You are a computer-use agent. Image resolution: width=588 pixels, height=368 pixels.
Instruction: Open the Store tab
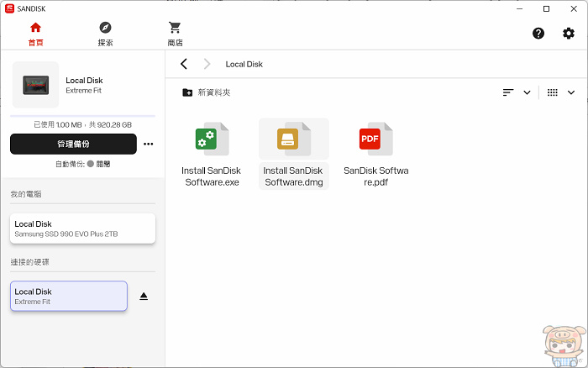point(175,34)
